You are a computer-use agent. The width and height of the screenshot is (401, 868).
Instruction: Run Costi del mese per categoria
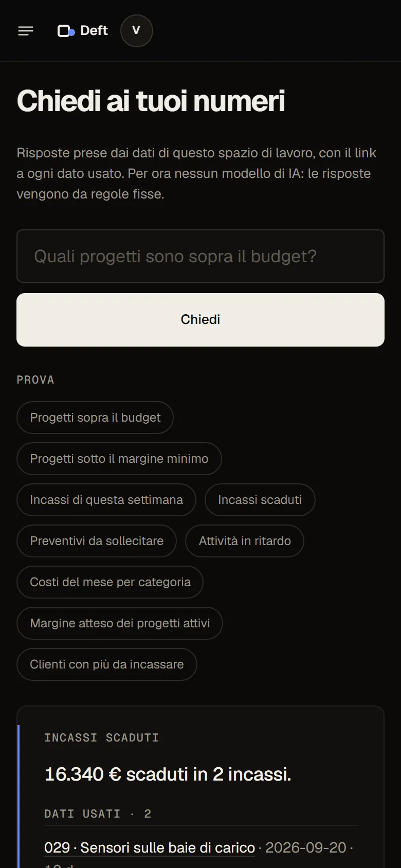point(110,582)
